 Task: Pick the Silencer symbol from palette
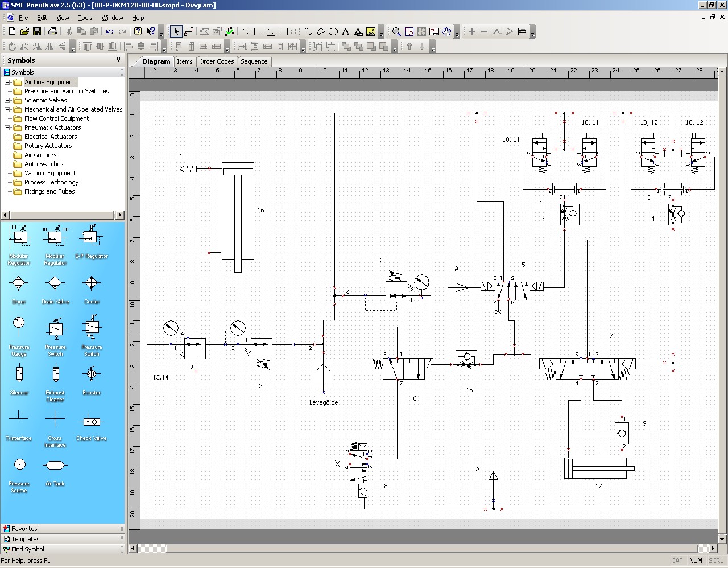click(x=19, y=374)
